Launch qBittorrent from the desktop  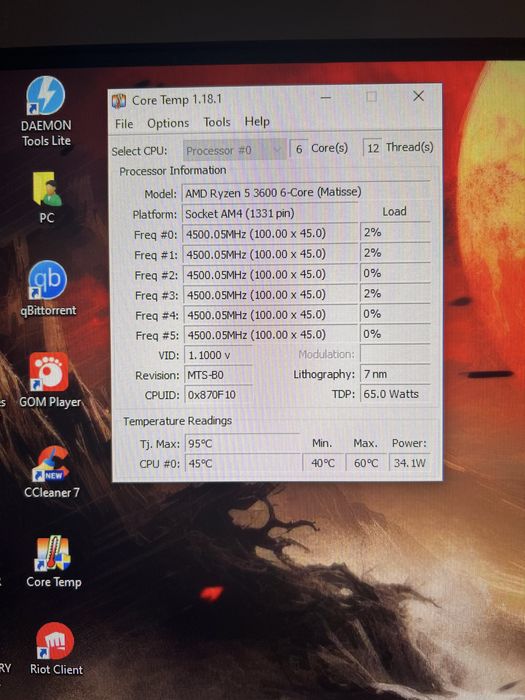[x=48, y=288]
